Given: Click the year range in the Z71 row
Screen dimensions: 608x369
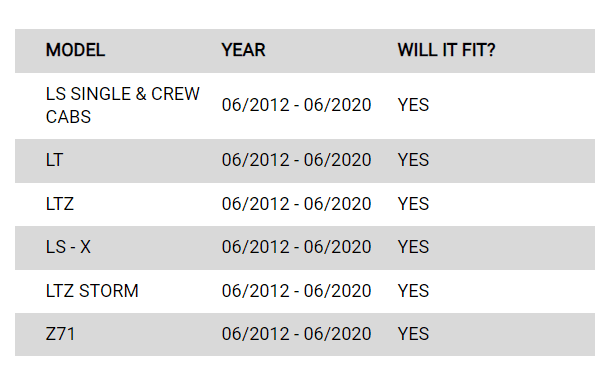Looking at the screenshot, I should (x=296, y=334).
